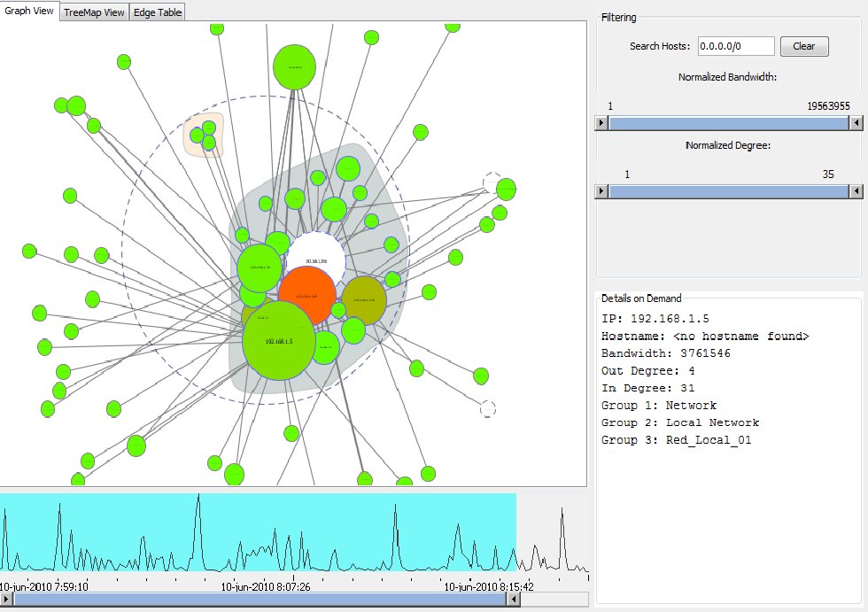Select the Graph View tab
Image resolution: width=868 pixels, height=612 pixels.
click(x=29, y=11)
